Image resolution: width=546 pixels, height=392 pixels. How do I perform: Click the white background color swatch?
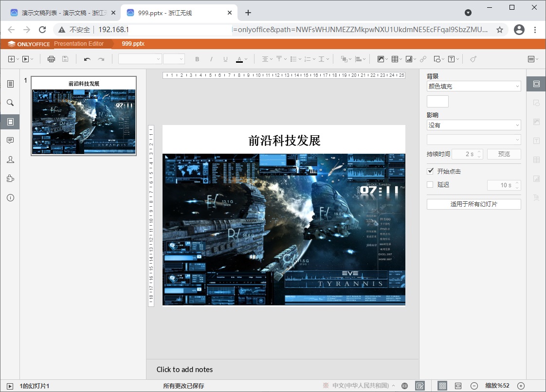point(437,101)
